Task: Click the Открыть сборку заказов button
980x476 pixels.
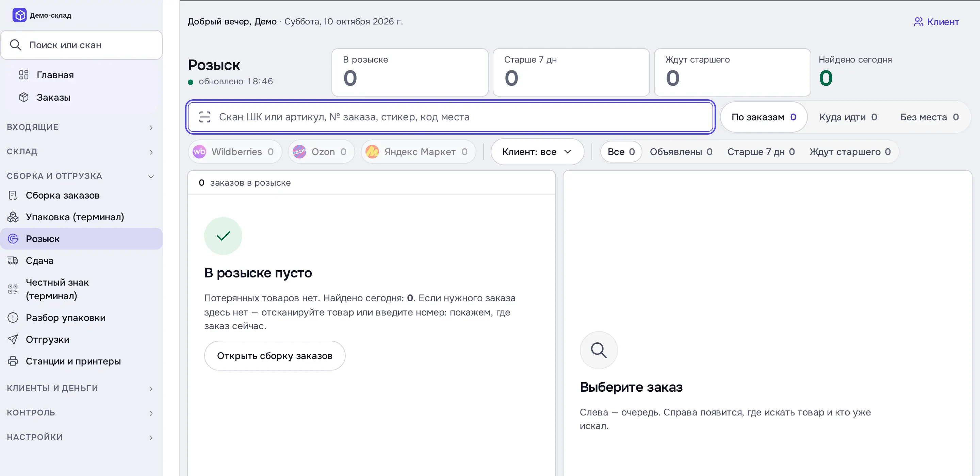Action: (x=274, y=356)
